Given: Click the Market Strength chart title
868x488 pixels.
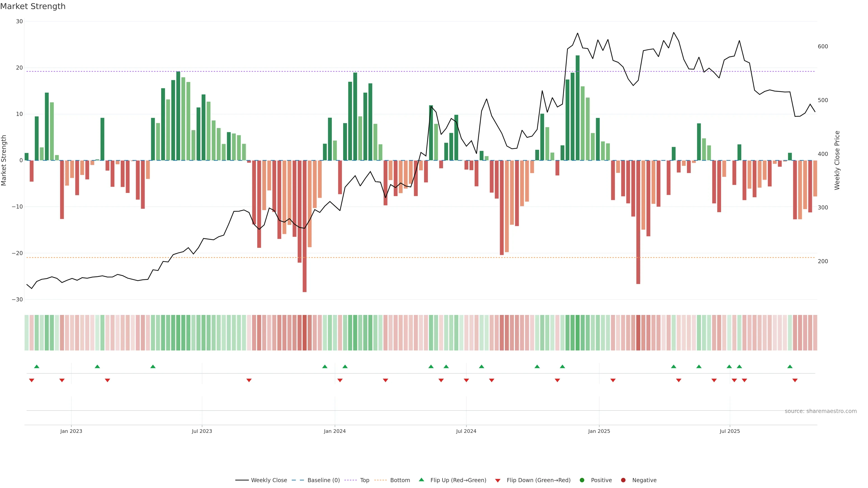Looking at the screenshot, I should (x=33, y=6).
